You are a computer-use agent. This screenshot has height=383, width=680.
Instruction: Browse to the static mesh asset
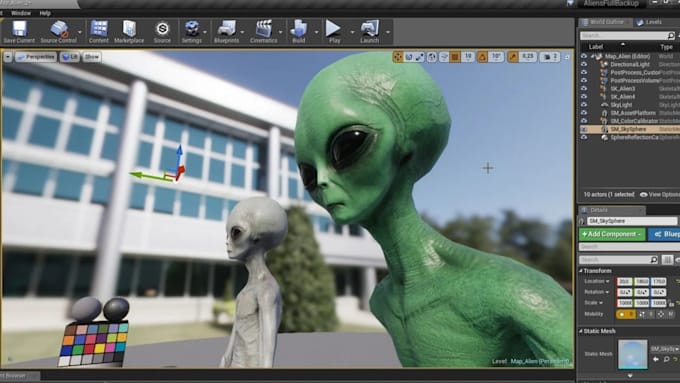tap(667, 359)
